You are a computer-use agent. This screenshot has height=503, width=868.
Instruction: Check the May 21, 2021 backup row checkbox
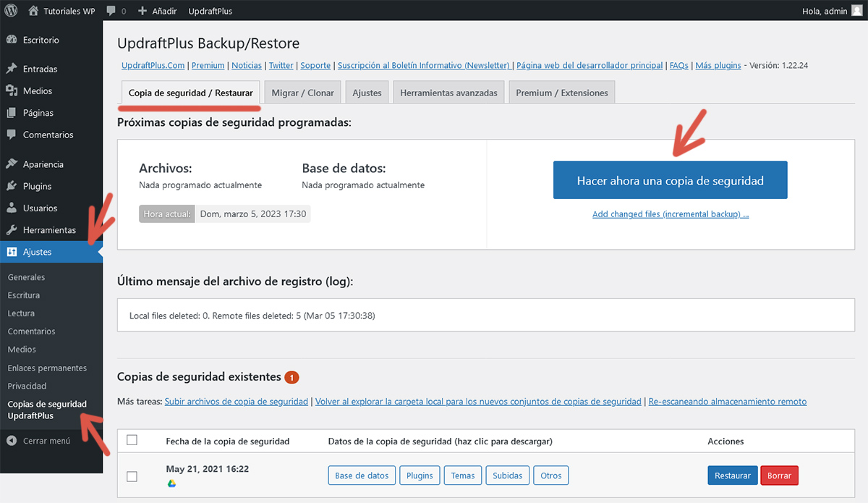[132, 476]
